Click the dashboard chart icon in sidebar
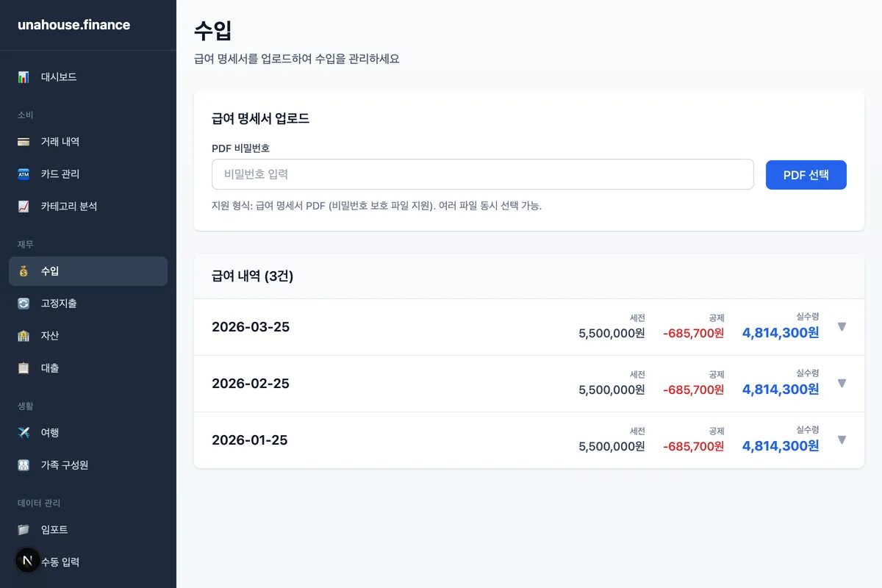This screenshot has height=588, width=882. [x=24, y=77]
